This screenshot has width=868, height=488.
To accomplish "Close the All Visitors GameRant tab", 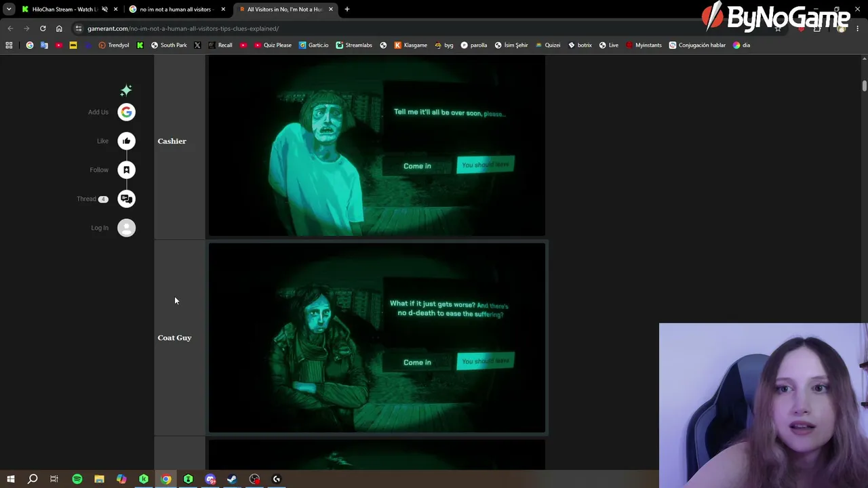I will [331, 9].
